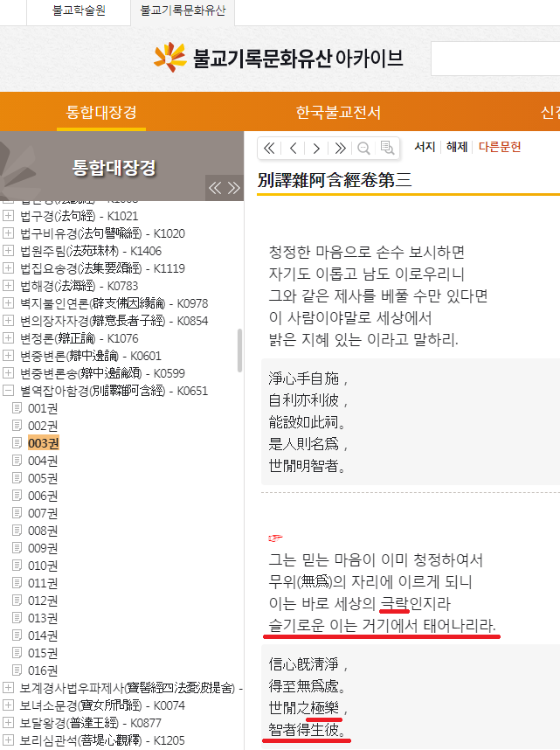Expand 법구비유경 - K1020 node
The height and width of the screenshot is (750, 560).
click(8, 233)
